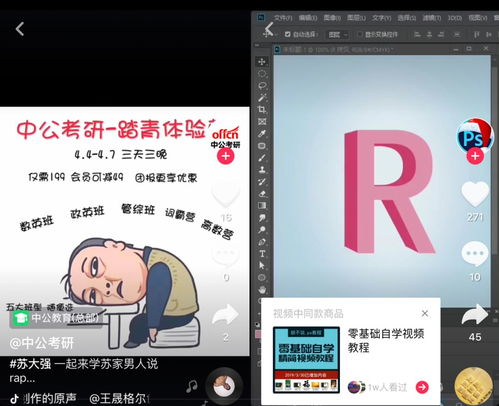Toggle the 自动选择 checkbox
Screen dimensions: 499x406
click(288, 34)
